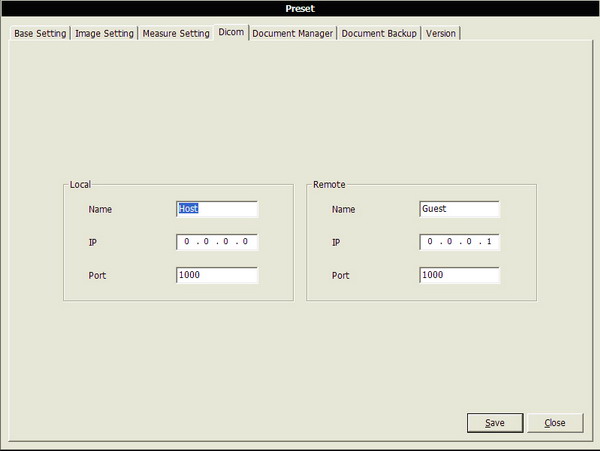The height and width of the screenshot is (451, 600).
Task: Select the Dicom tab
Action: pyautogui.click(x=231, y=33)
